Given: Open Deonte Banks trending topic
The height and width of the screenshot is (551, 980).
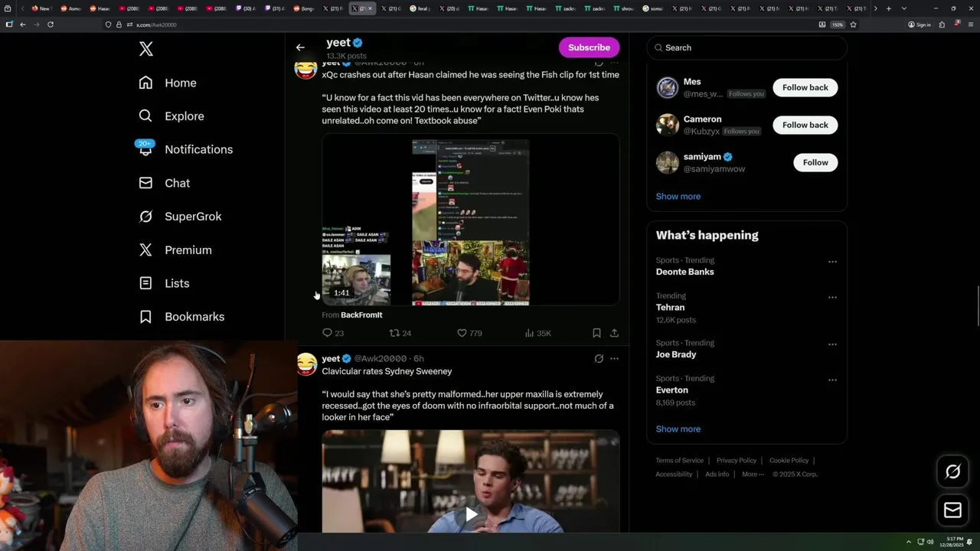Looking at the screenshot, I should click(x=684, y=272).
